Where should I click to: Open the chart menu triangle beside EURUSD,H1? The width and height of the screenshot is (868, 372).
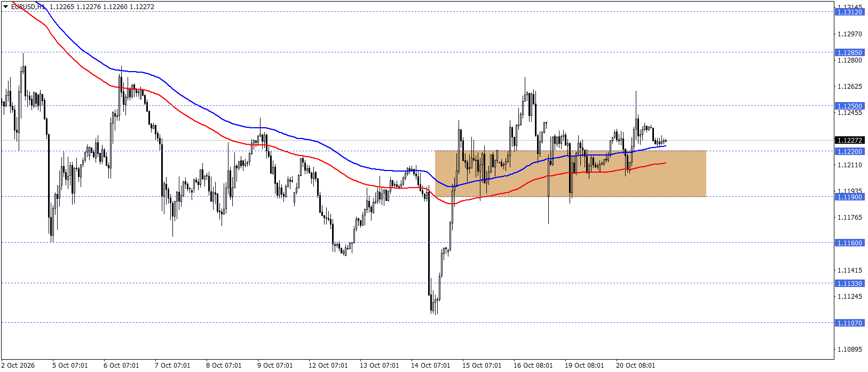6,7
